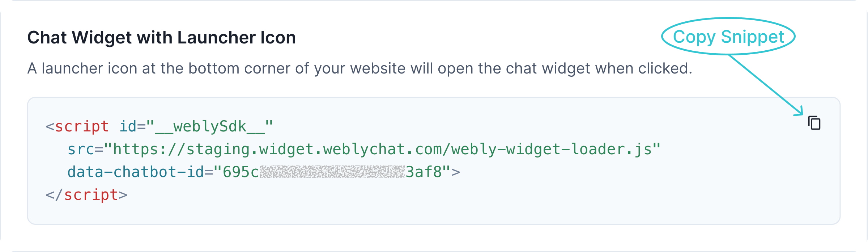Click the blurred chatbot ID section

(332, 172)
